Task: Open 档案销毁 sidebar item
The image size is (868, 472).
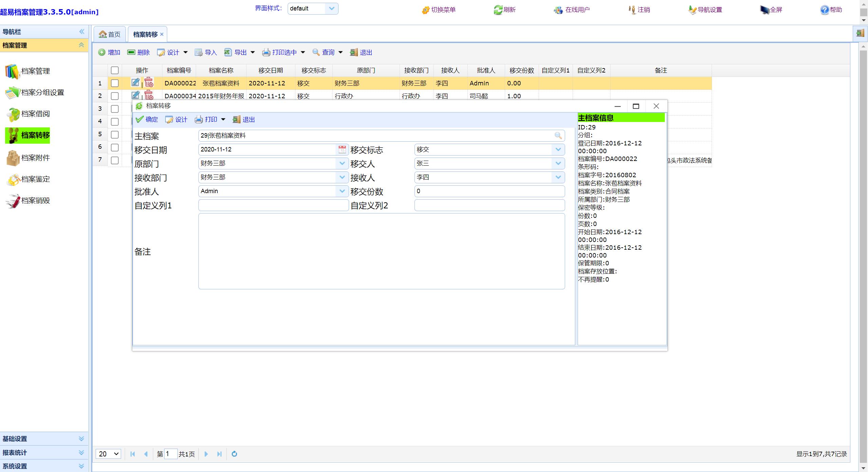Action: 28,201
